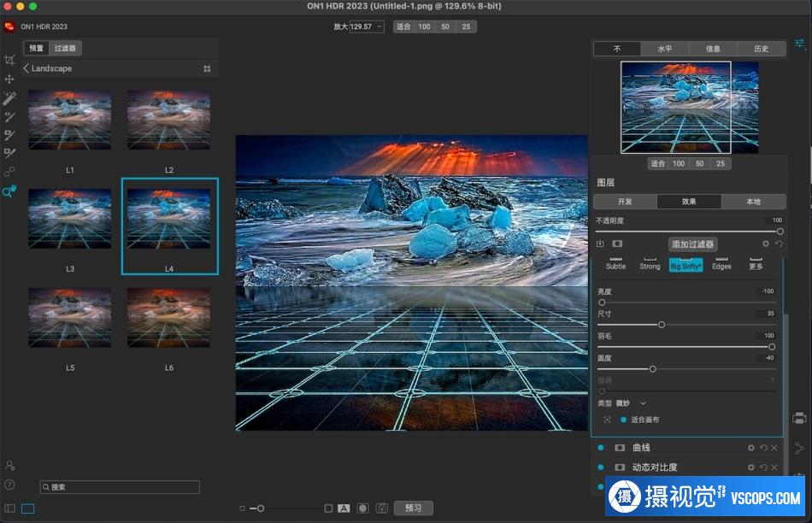Open the 历史 history tab
Screen dimensions: 812x523
click(x=762, y=49)
